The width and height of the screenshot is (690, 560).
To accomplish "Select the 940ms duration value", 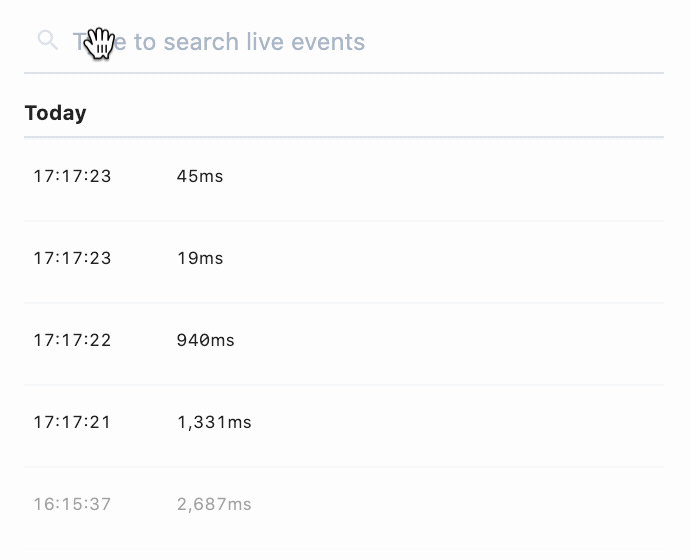I will (205, 341).
